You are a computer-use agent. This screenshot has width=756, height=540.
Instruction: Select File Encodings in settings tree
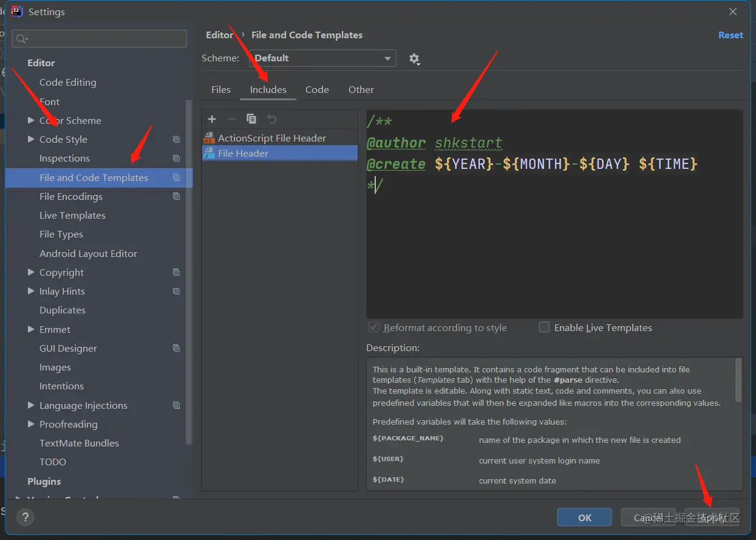click(x=71, y=196)
